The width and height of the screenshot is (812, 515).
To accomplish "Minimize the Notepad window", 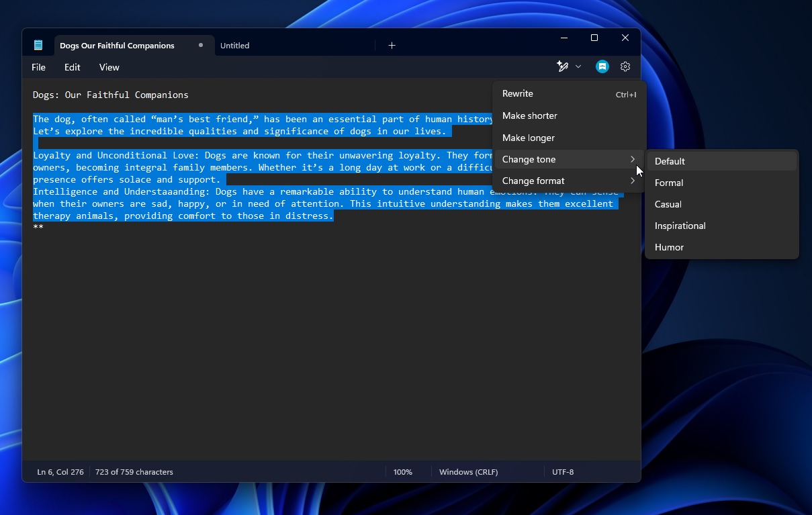I will [564, 38].
